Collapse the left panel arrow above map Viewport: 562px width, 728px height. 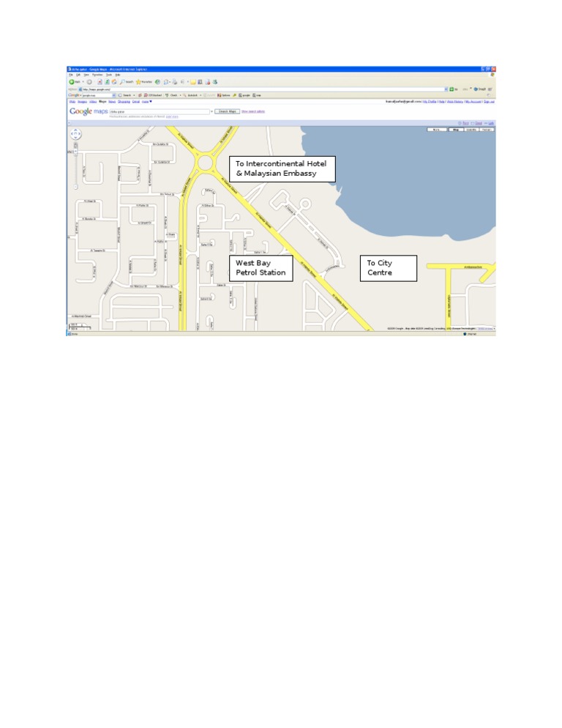(69, 123)
